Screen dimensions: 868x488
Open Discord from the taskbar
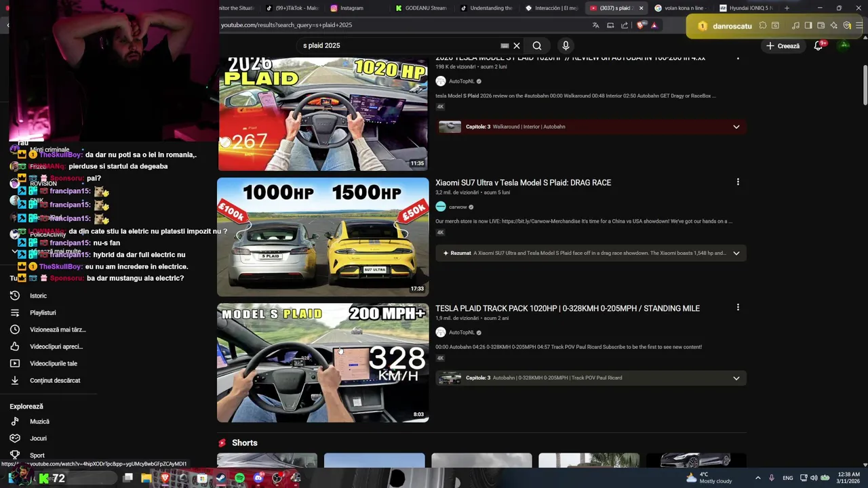pos(258,478)
